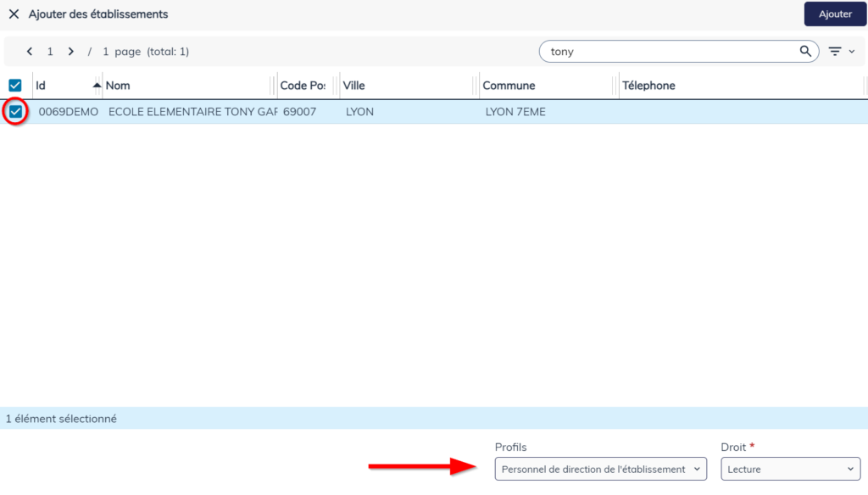Open the Profils dropdown

pyautogui.click(x=600, y=468)
